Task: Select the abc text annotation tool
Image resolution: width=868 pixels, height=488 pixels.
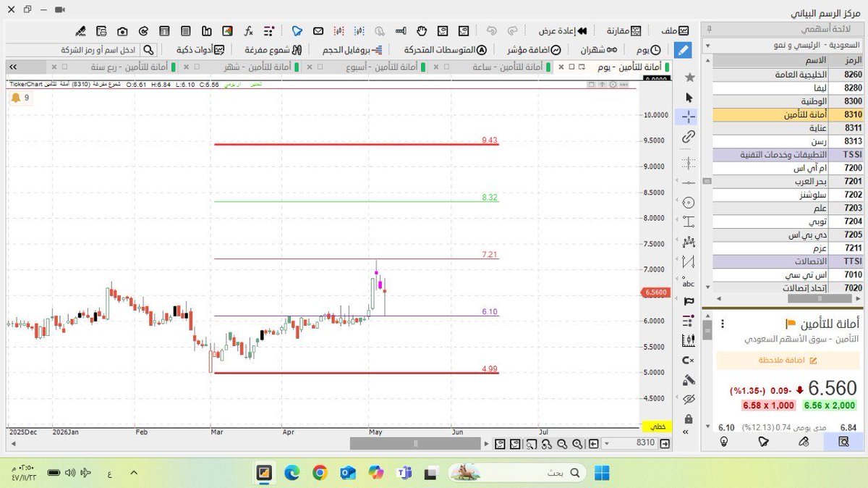Action: click(689, 283)
